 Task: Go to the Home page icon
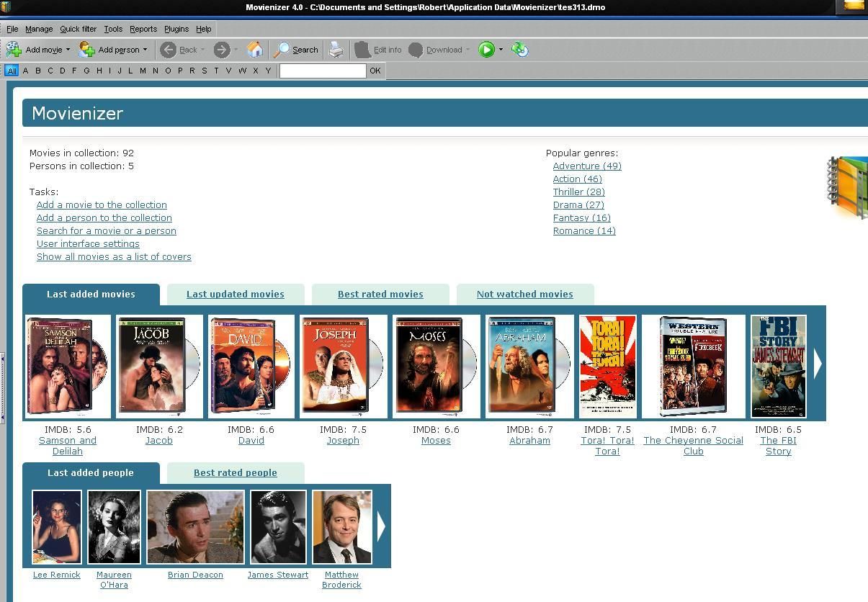coord(254,50)
